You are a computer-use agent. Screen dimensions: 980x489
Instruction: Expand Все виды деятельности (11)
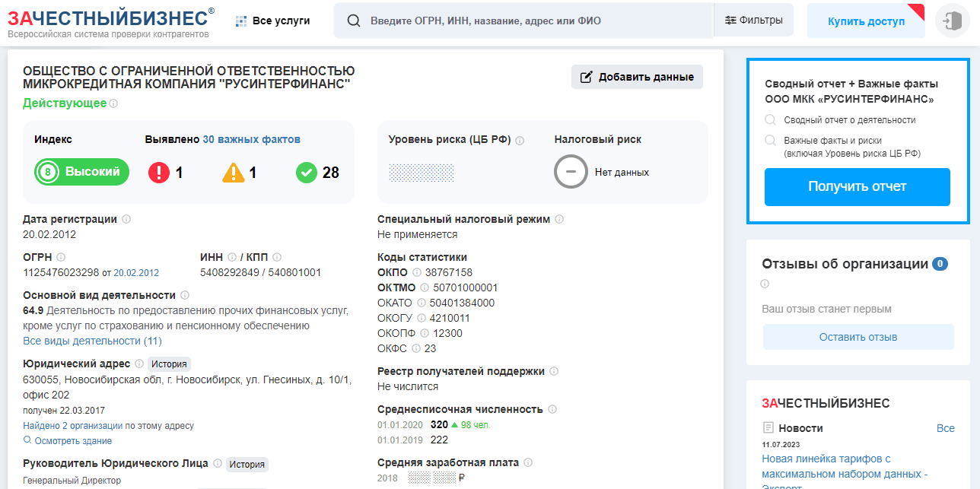click(94, 341)
